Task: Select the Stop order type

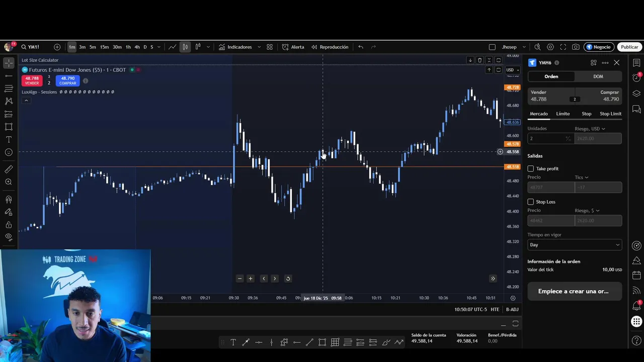Action: click(x=587, y=114)
